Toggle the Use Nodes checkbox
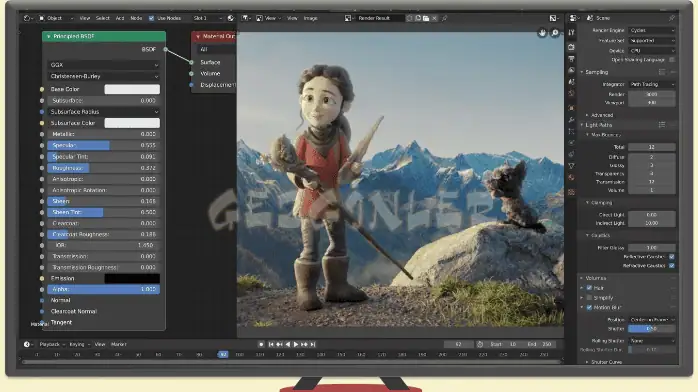The width and height of the screenshot is (698, 392). [151, 18]
